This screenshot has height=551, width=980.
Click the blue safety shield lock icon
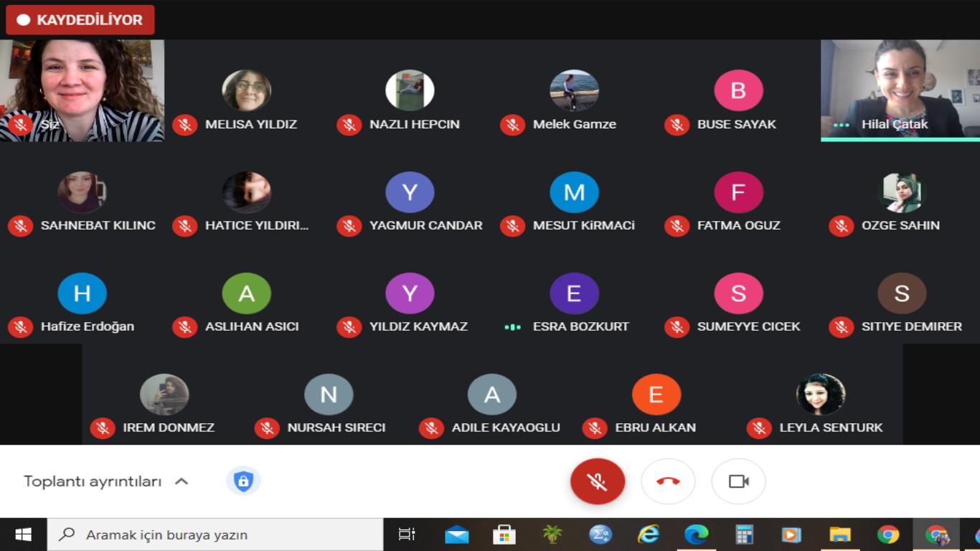click(x=243, y=481)
